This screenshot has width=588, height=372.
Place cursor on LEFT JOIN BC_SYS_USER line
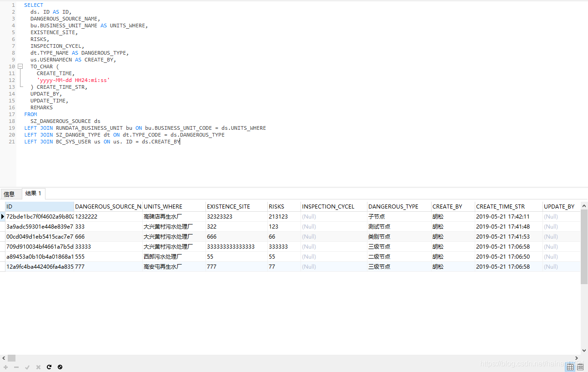(x=102, y=142)
